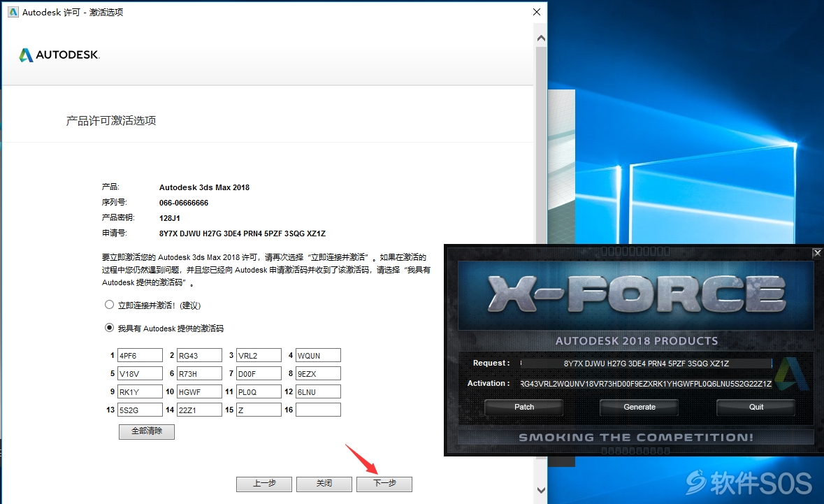
Task: Click the 下一步 next button
Action: [384, 484]
